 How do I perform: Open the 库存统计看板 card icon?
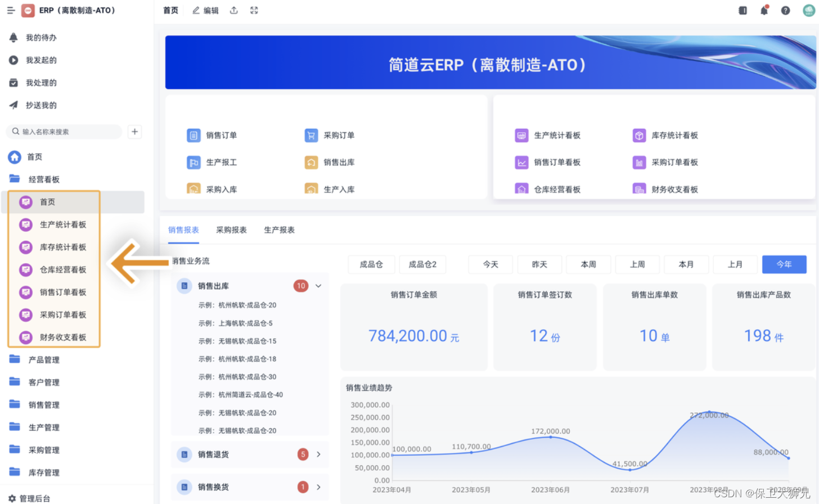[x=639, y=135]
